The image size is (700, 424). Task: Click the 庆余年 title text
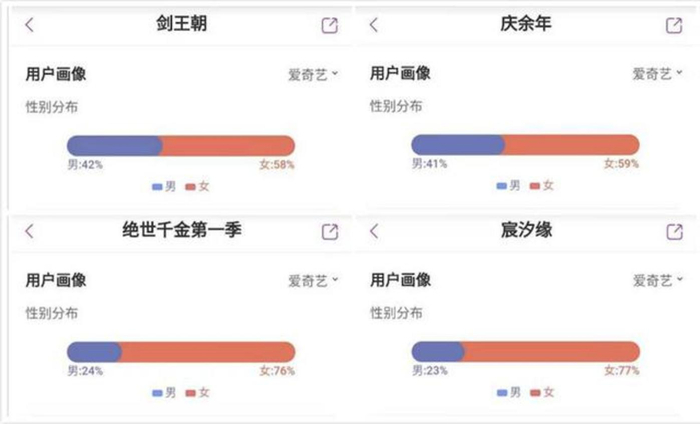tap(526, 25)
